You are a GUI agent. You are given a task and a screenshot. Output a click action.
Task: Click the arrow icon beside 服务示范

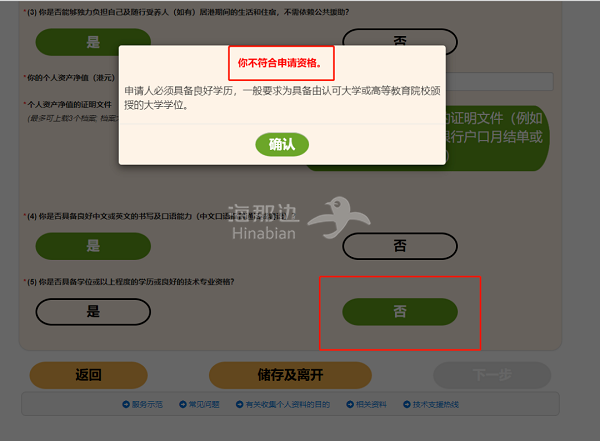pyautogui.click(x=126, y=404)
